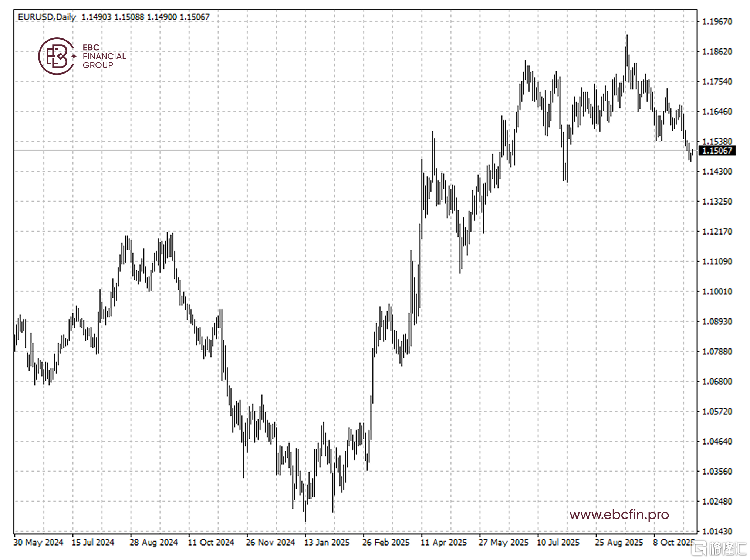Click the EURUSD,Daily chart title
750x560 pixels.
[x=47, y=17]
